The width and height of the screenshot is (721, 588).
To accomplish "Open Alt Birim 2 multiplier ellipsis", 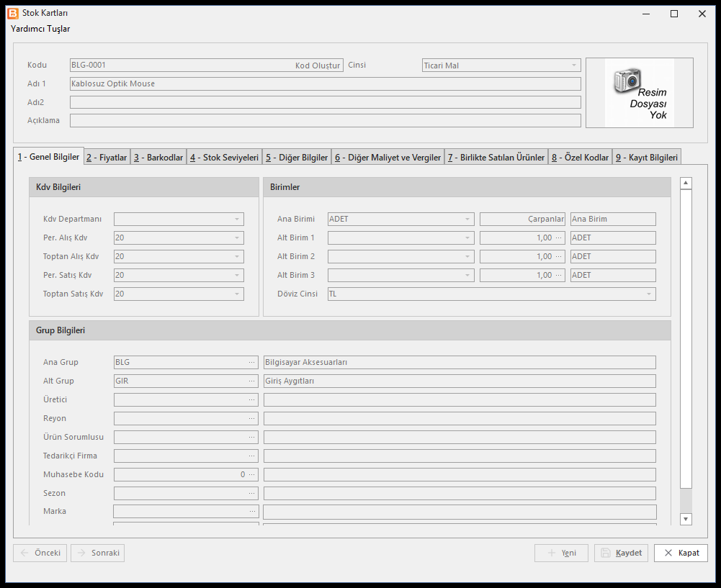I will [x=559, y=257].
